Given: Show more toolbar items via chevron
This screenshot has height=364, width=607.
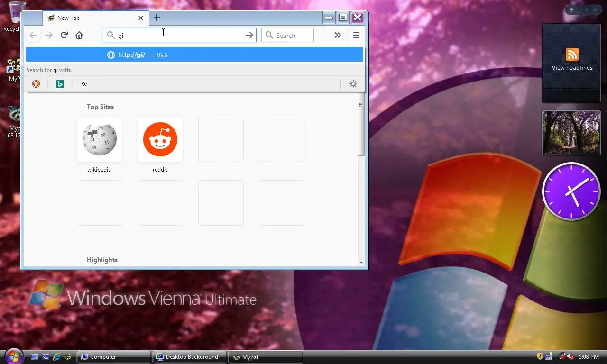Looking at the screenshot, I should (x=338, y=35).
